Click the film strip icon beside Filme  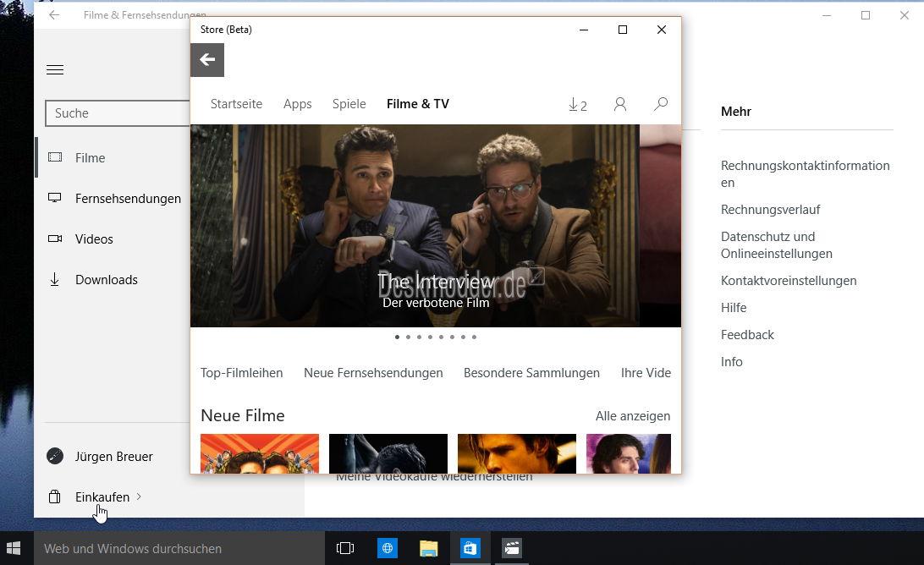point(55,157)
